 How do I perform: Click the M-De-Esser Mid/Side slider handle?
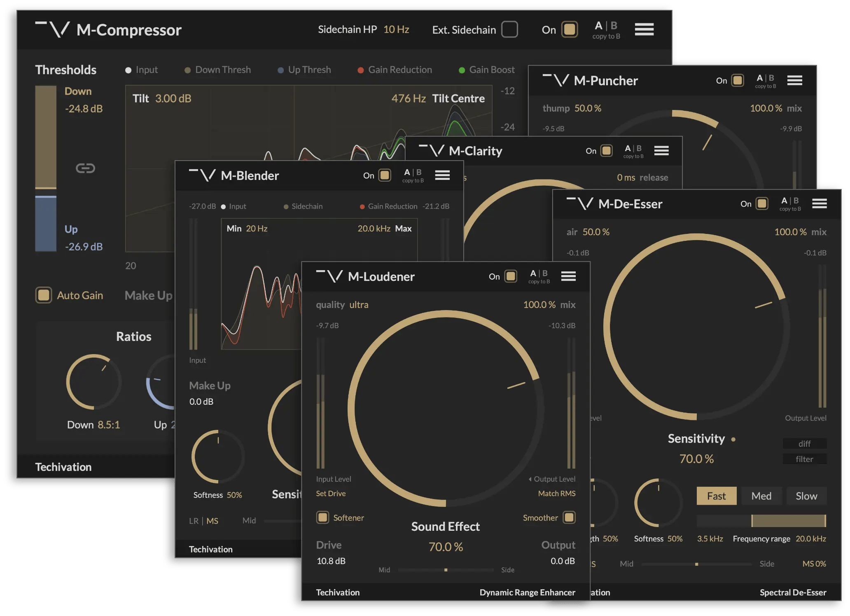pos(696,564)
